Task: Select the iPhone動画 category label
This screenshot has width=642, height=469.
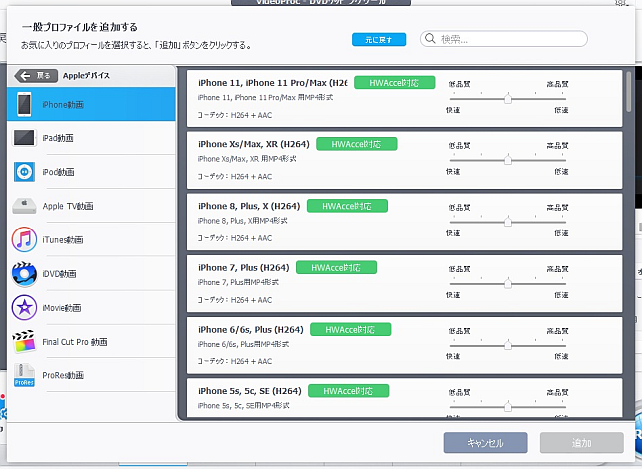Action: 63,104
